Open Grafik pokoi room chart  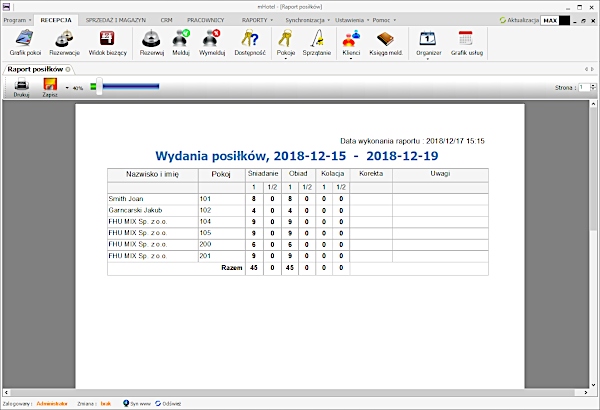click(x=23, y=42)
